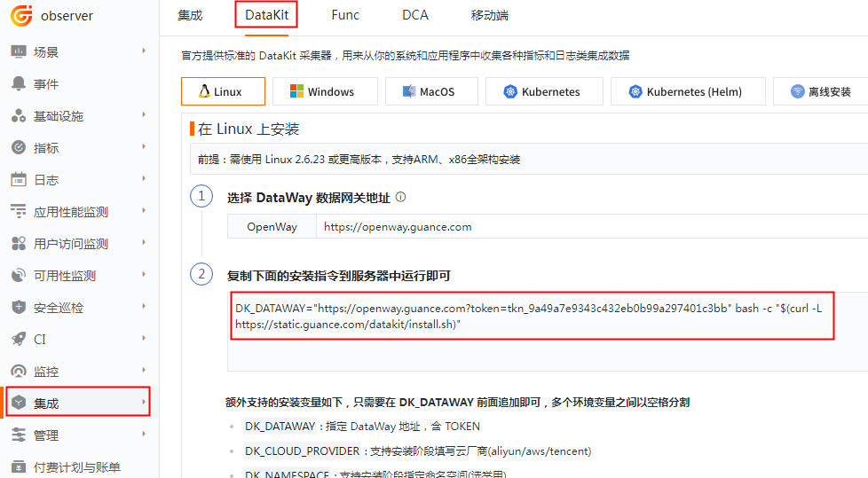
Task: Switch to the Func tab
Action: coord(345,15)
